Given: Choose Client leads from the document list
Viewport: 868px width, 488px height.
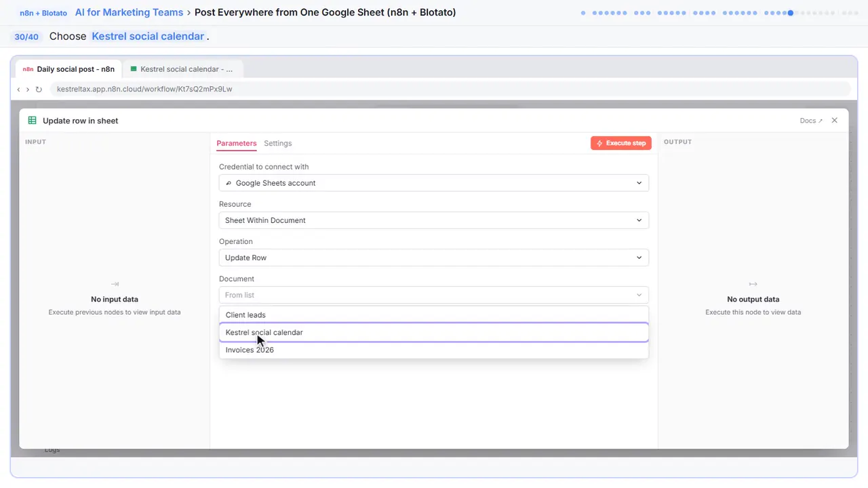Looking at the screenshot, I should point(434,315).
